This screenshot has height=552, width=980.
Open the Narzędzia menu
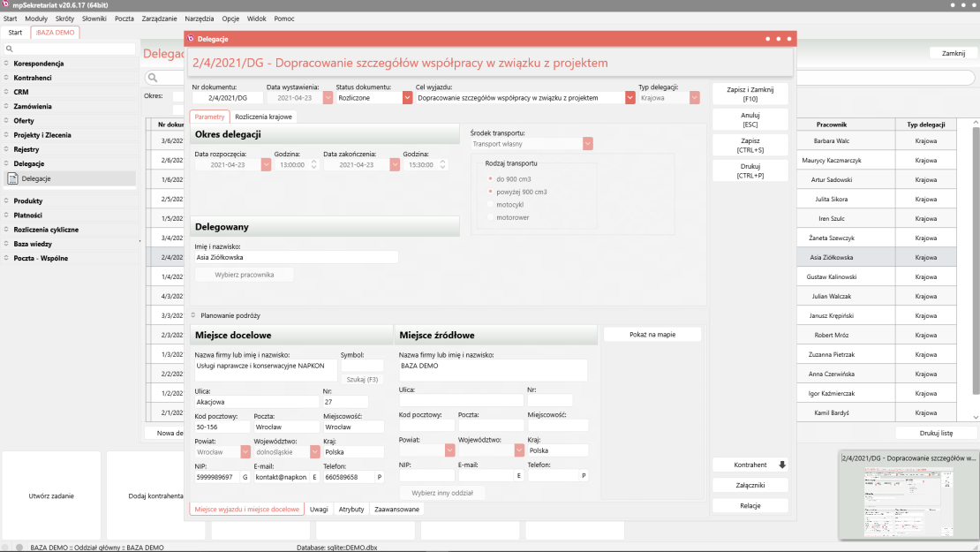[200, 19]
